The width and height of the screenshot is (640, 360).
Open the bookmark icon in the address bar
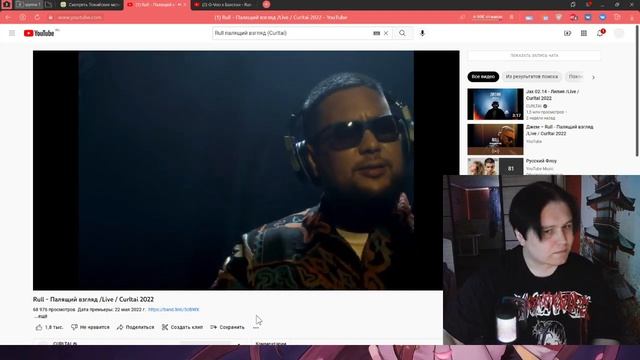[x=511, y=18]
